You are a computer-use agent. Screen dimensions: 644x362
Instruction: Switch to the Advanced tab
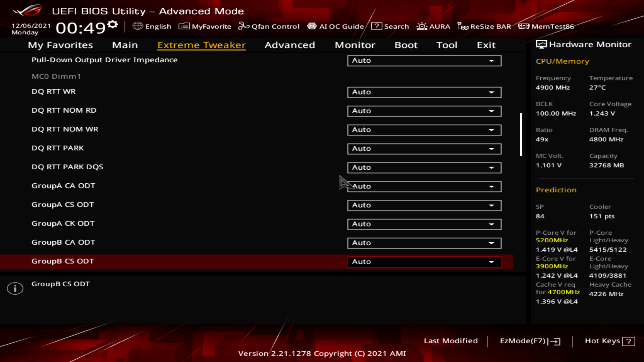coord(290,45)
